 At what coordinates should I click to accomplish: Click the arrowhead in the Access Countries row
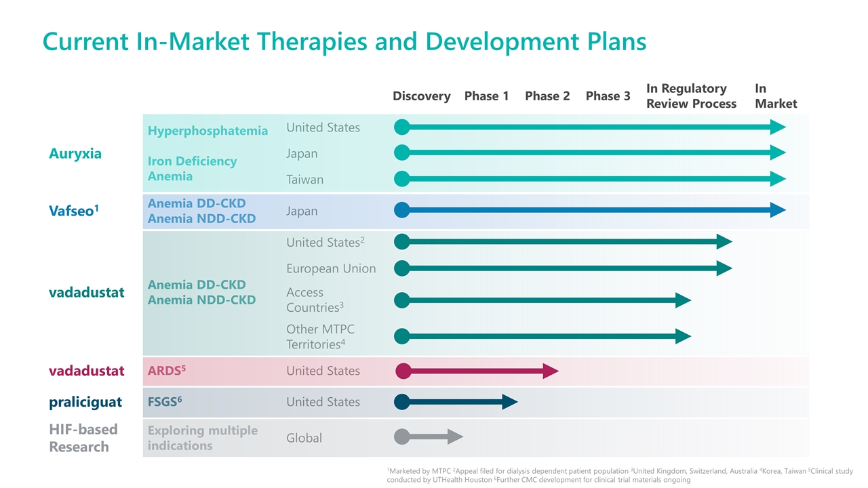(x=682, y=300)
